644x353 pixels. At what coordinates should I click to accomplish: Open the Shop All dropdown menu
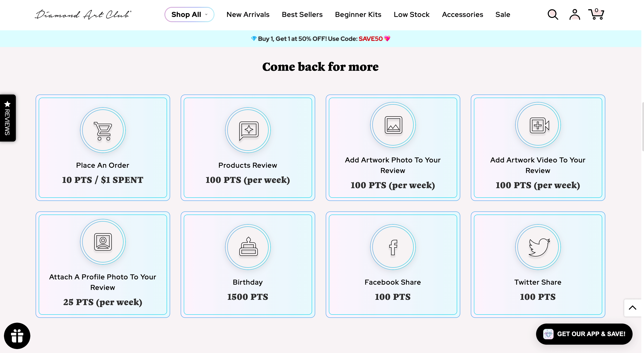pos(189,14)
